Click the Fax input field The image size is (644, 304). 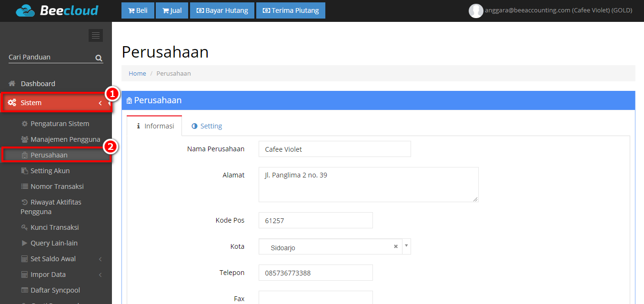[315, 297]
